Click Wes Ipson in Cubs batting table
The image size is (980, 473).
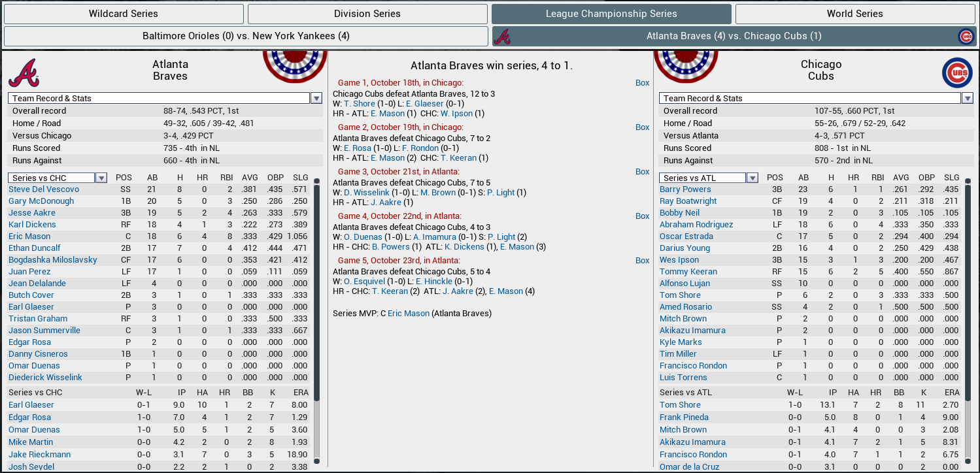(679, 260)
